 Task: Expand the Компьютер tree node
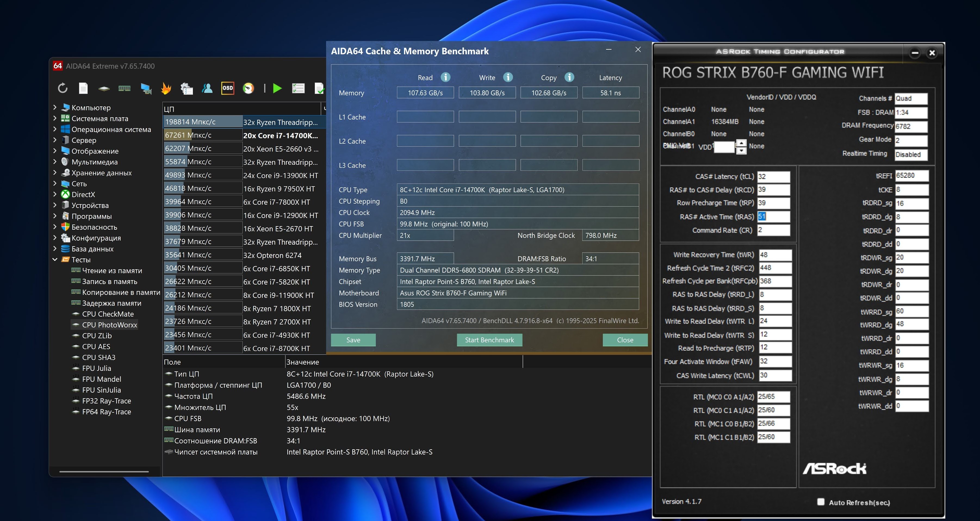tap(55, 107)
